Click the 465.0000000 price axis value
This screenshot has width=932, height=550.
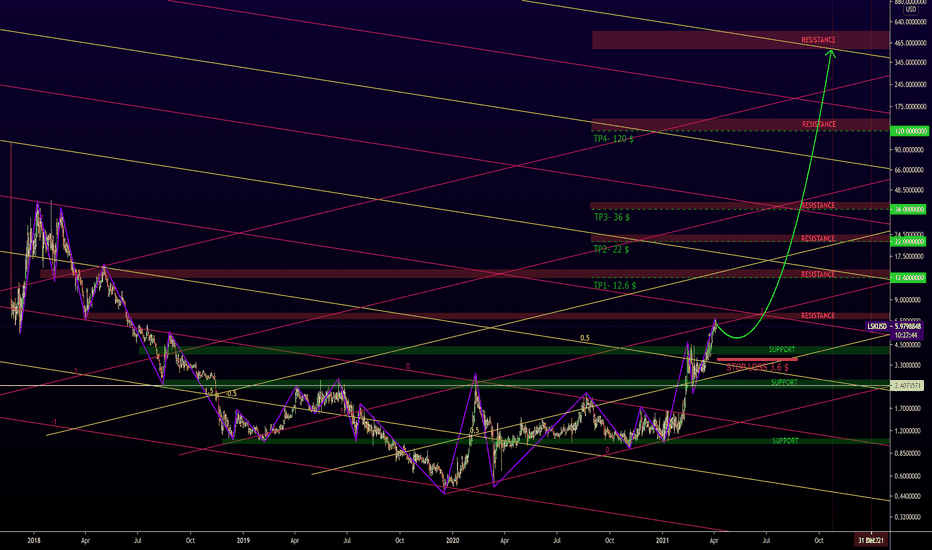click(909, 43)
